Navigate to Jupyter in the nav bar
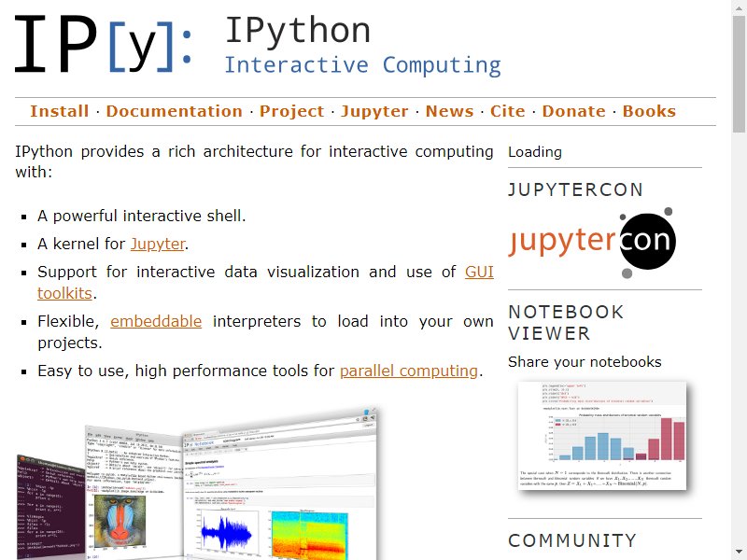Screen dimensions: 747x560 [x=374, y=111]
